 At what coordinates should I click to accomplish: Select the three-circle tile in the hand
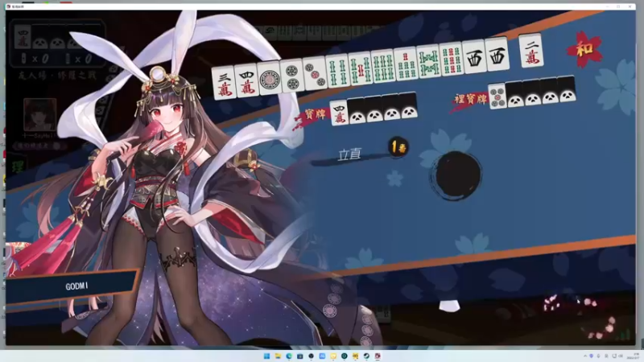click(315, 73)
